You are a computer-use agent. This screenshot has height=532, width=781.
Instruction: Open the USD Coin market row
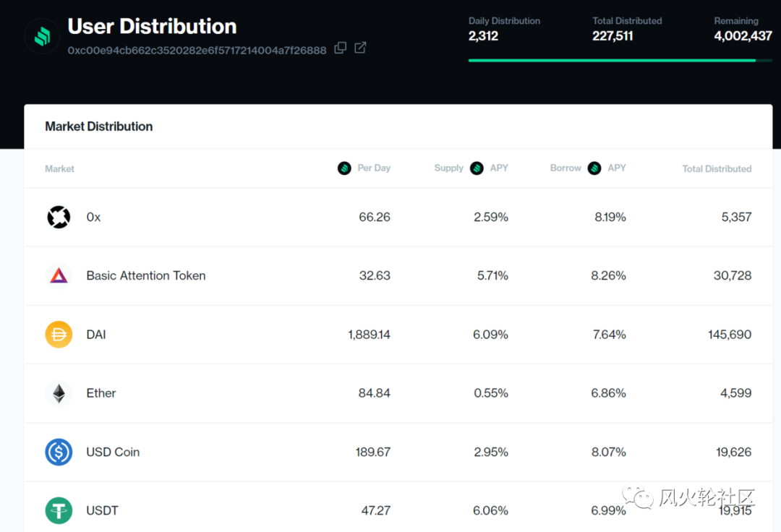tap(398, 452)
